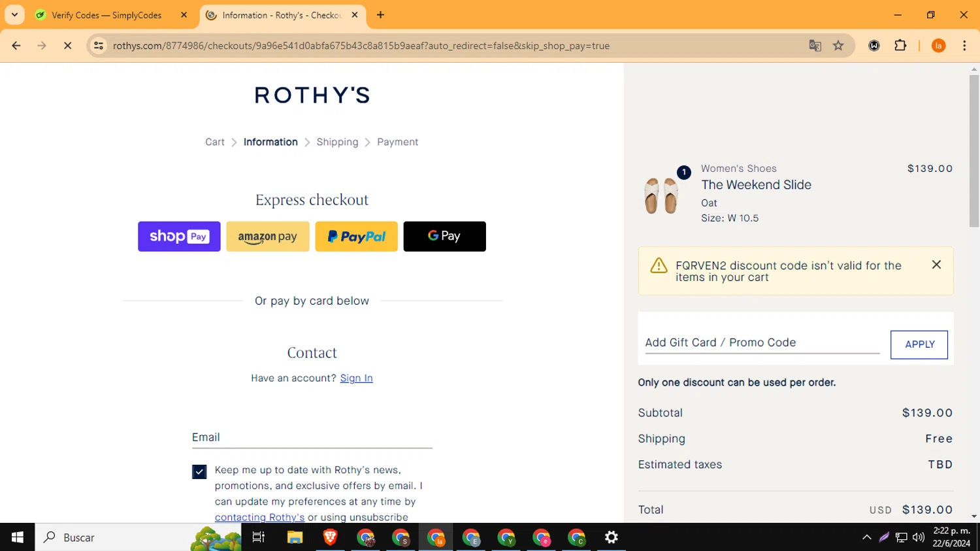Open the tab search dropdown arrow
This screenshot has width=980, height=551.
point(14,15)
